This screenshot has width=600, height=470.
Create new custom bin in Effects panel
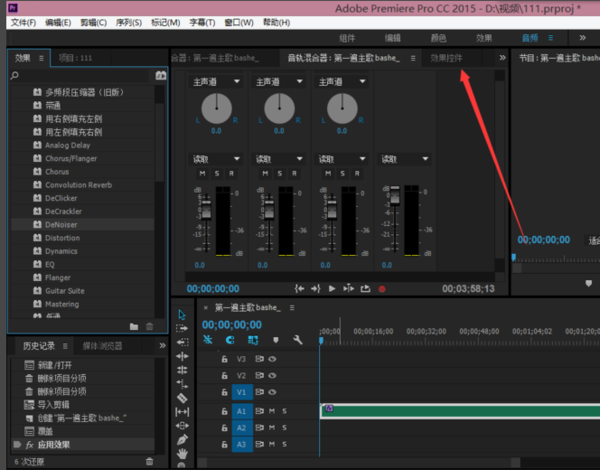tap(134, 326)
